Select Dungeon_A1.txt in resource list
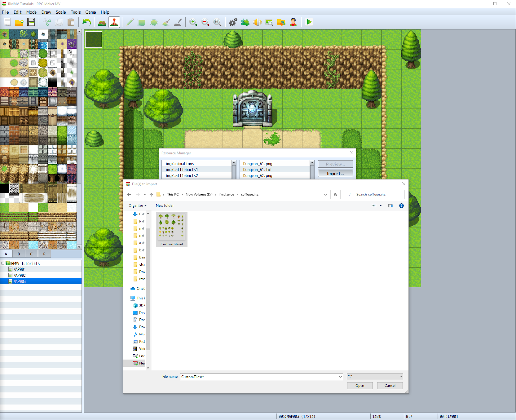 (x=274, y=169)
